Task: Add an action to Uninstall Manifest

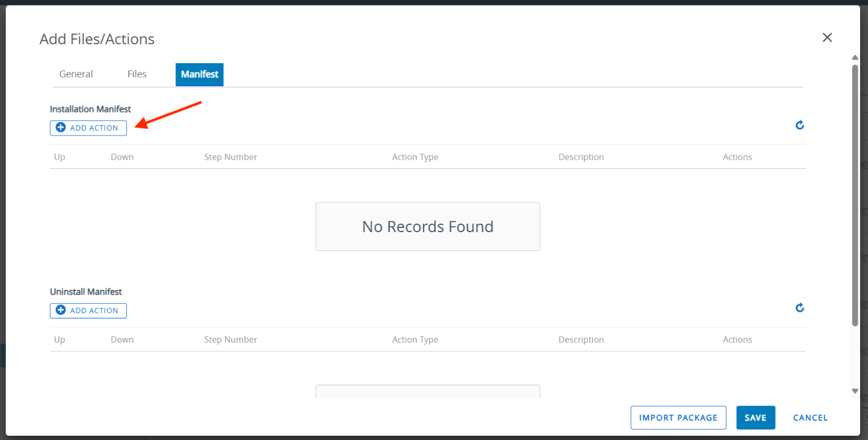Action: click(88, 311)
